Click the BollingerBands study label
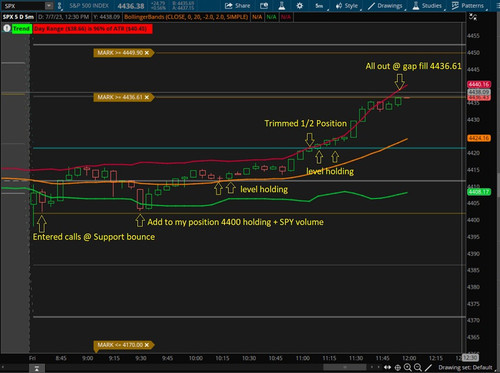500x373 pixels. coord(186,17)
